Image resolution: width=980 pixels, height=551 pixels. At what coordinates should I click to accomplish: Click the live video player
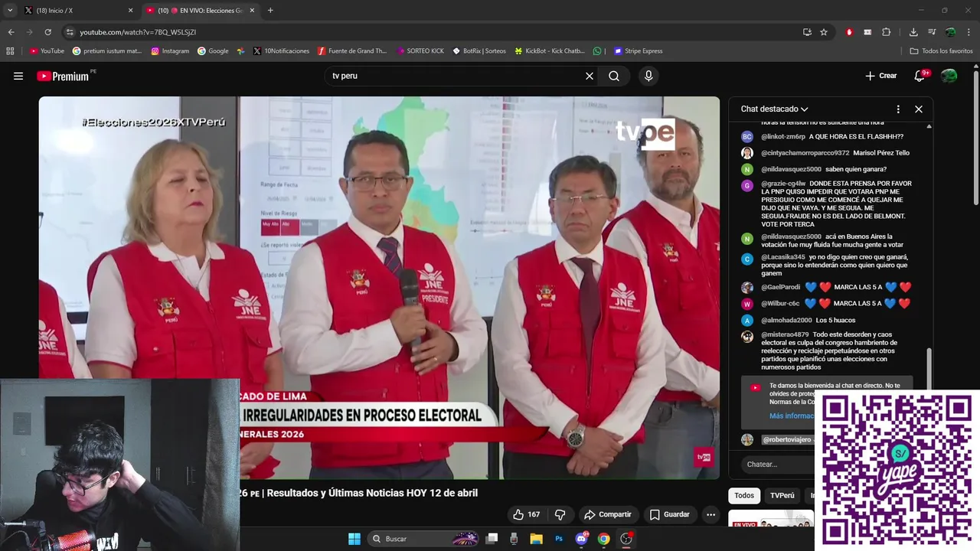379,287
